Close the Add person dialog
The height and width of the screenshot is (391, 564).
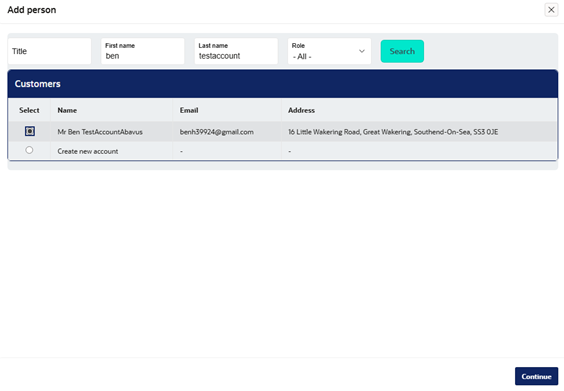(x=551, y=10)
